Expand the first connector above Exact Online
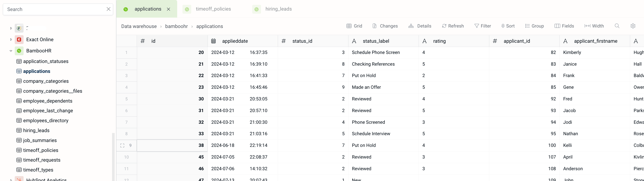This screenshot has width=644, height=181. pyautogui.click(x=11, y=28)
